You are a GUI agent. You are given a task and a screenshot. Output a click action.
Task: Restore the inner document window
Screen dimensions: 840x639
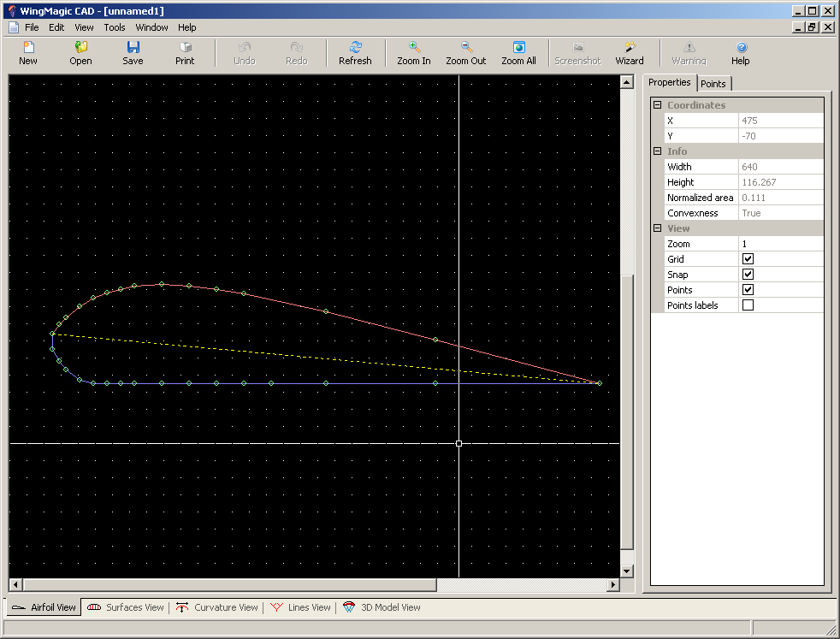click(812, 27)
